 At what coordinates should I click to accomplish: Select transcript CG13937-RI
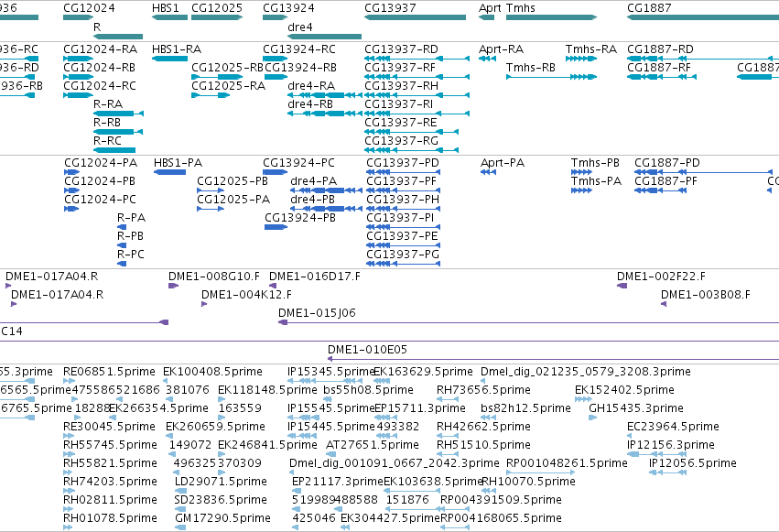[417, 114]
